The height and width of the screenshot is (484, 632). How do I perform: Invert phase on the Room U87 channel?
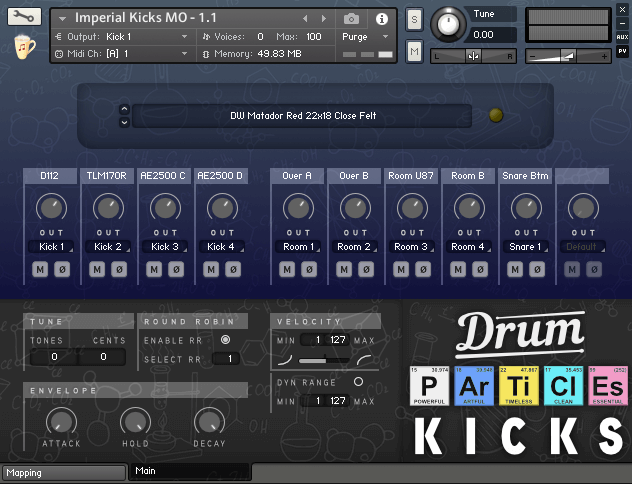pyautogui.click(x=423, y=269)
